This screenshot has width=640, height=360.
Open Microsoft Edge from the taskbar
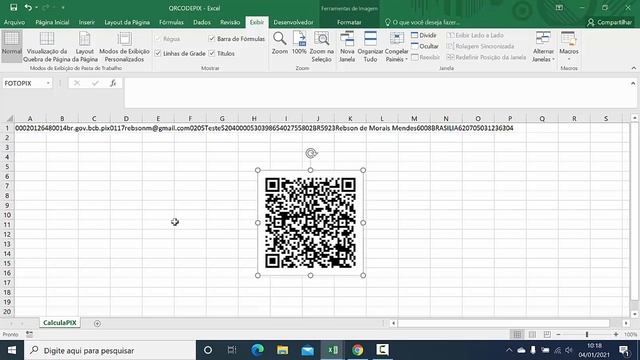257,350
